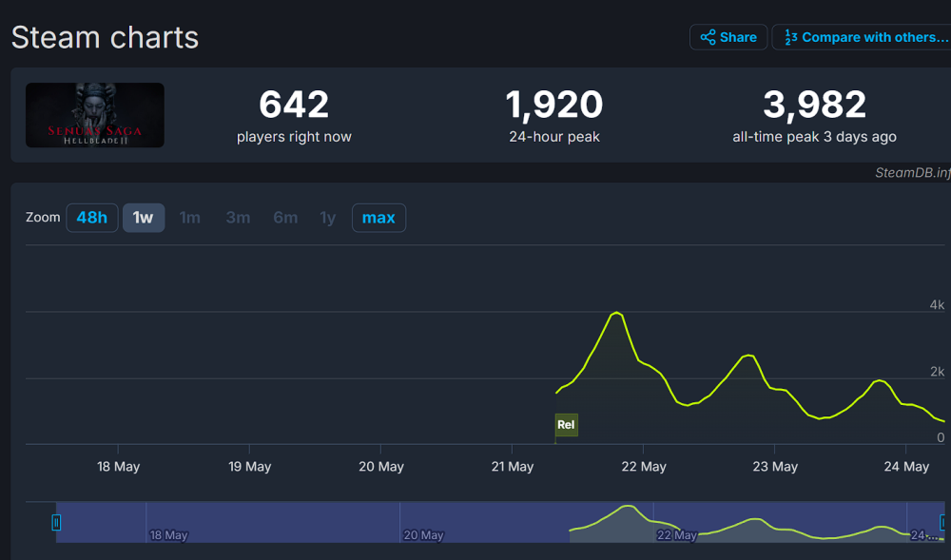Click the Share icon button
The width and height of the screenshot is (951, 560).
[x=728, y=37]
